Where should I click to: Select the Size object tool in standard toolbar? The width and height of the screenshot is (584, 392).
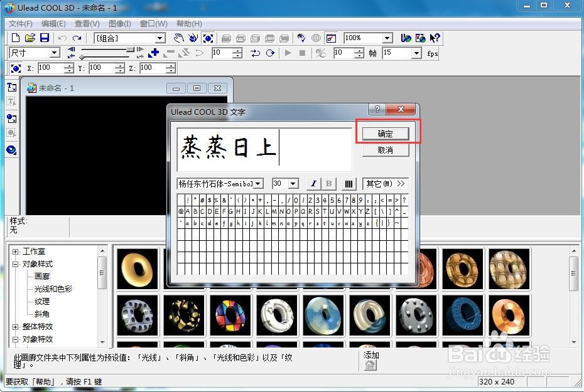click(208, 38)
